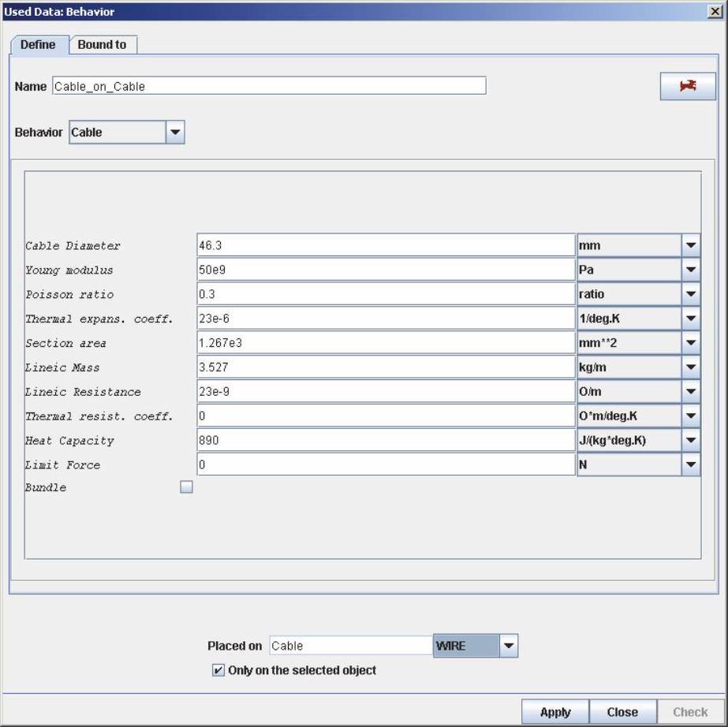Open the Young modulus Pa unit dropdown
The image size is (728, 727).
[x=691, y=270]
